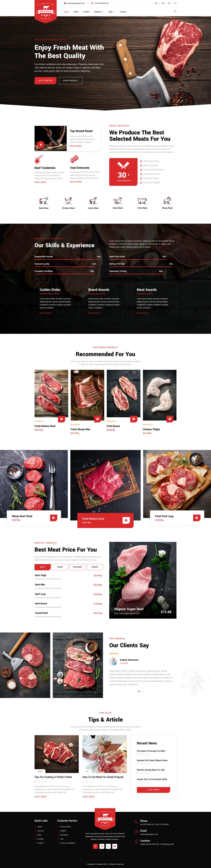The width and height of the screenshot is (211, 868).
Task: Expand the Blog dropdown in navigation
Action: pos(112,12)
